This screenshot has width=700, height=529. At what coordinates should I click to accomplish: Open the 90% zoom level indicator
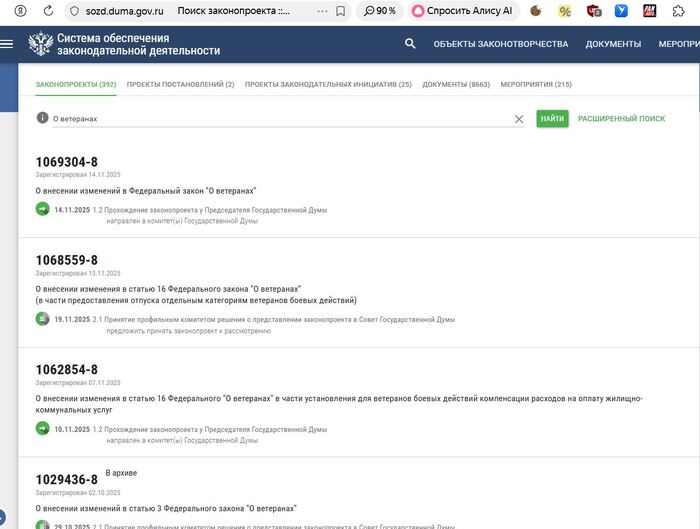(x=381, y=11)
